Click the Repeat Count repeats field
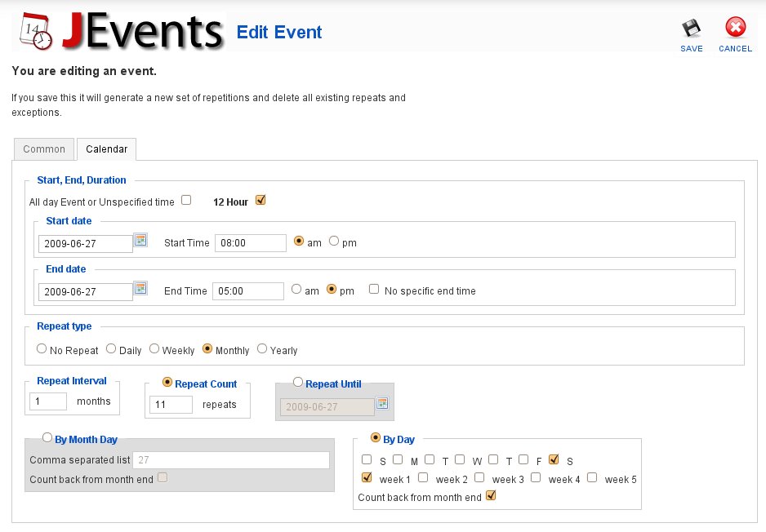This screenshot has height=532, width=766. 171,404
